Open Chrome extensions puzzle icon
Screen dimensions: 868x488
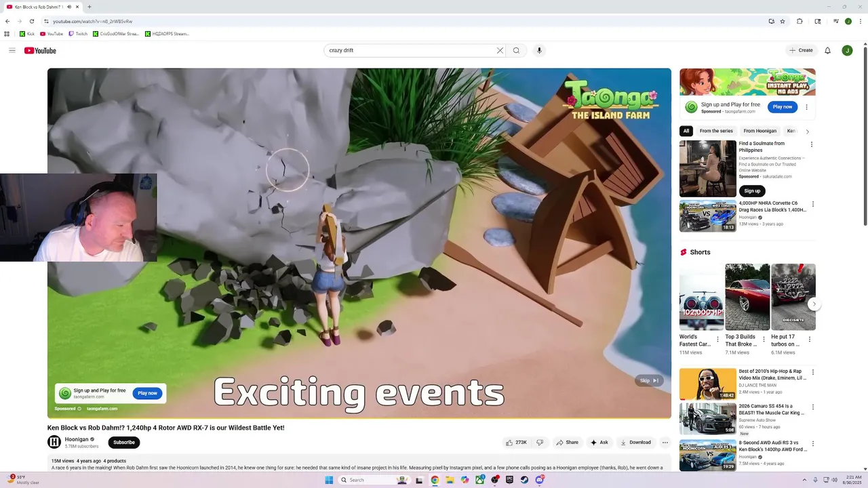pyautogui.click(x=800, y=21)
